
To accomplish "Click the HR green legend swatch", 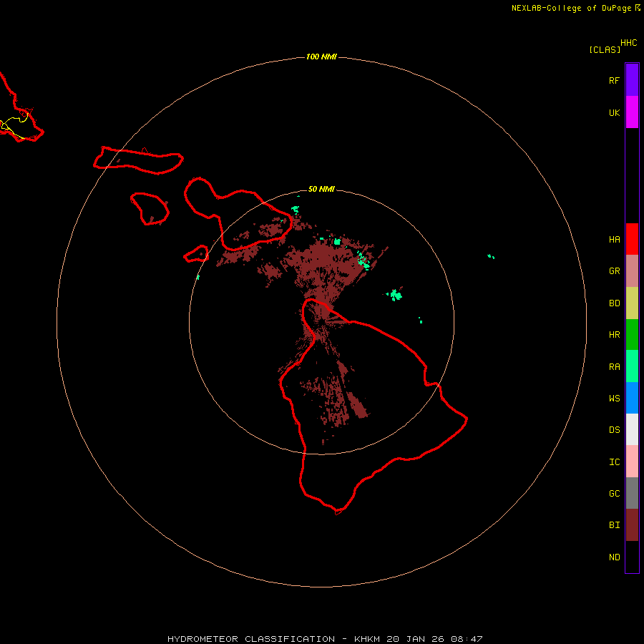I will [632, 335].
